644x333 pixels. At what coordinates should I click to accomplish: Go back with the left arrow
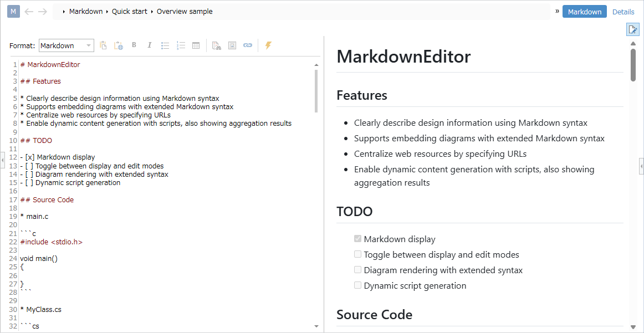click(x=29, y=12)
